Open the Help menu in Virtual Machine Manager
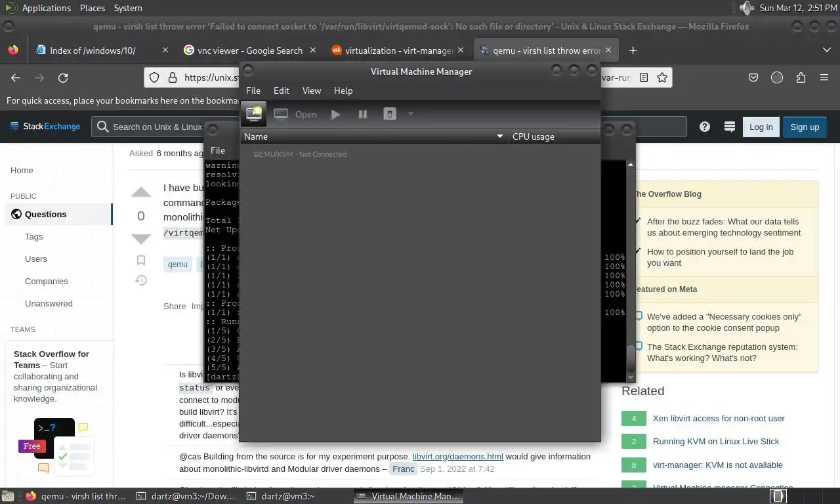The width and height of the screenshot is (840, 504). click(343, 91)
